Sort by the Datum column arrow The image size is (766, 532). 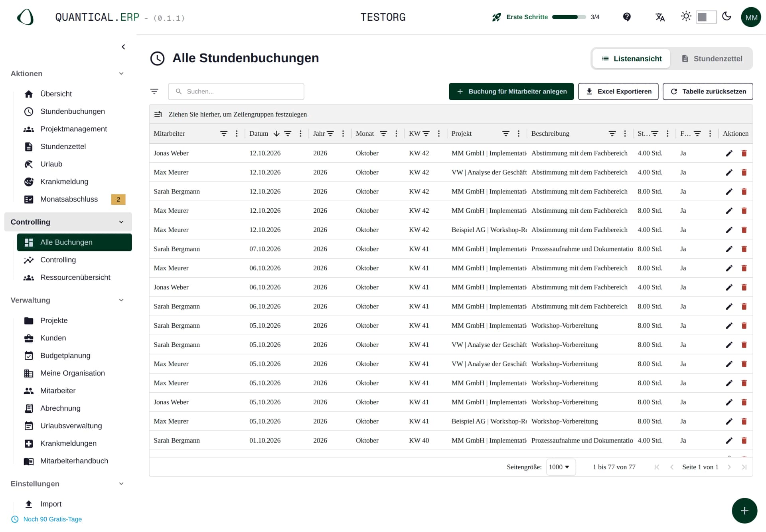click(x=276, y=134)
